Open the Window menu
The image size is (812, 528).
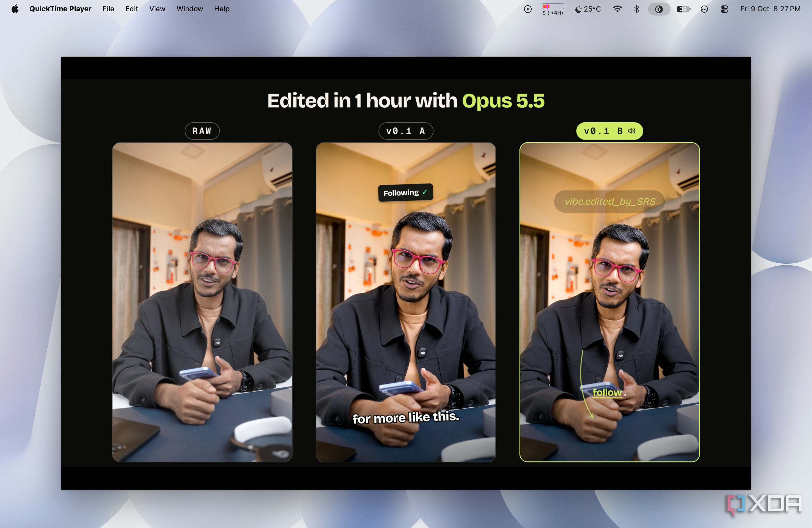point(190,9)
